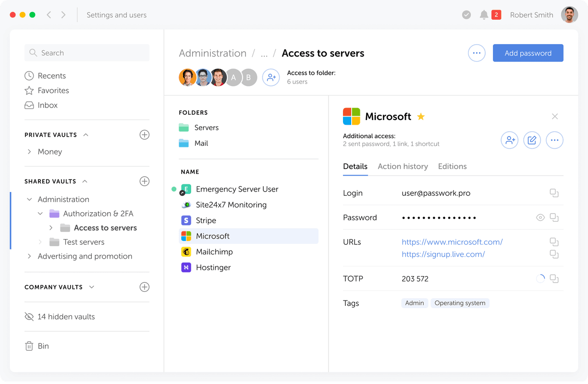The width and height of the screenshot is (588, 384).
Task: Collapse Authorization & 2FA folder
Action: 40,214
